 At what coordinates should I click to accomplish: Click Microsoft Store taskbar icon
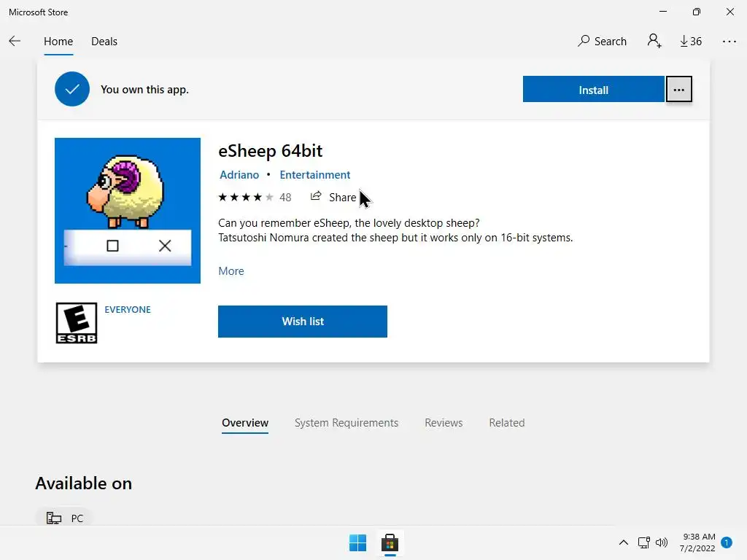coord(390,542)
